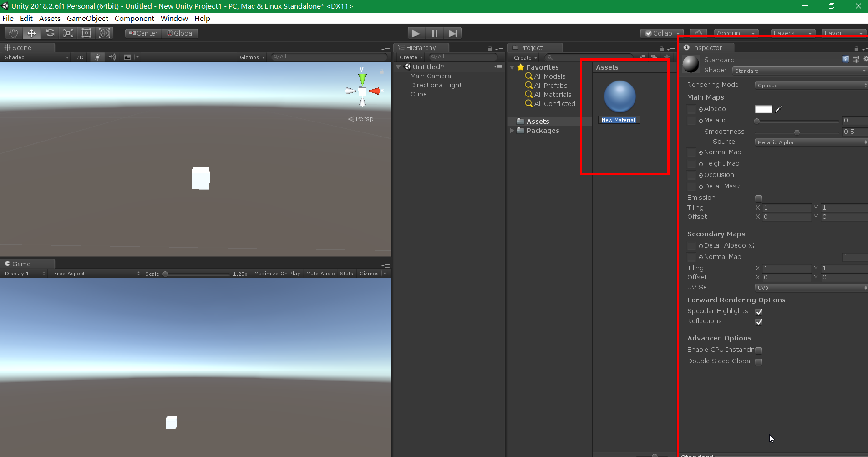
Task: Switch to the Game tab
Action: click(x=21, y=264)
